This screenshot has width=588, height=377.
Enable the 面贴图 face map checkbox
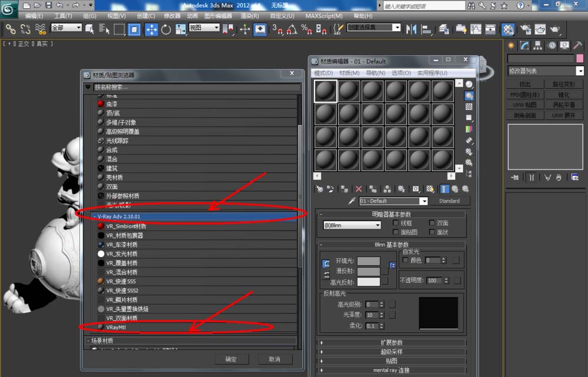pos(395,232)
